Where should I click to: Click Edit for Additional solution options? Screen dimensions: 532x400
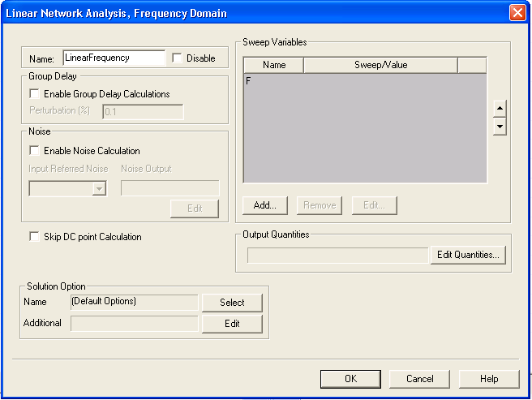[232, 324]
